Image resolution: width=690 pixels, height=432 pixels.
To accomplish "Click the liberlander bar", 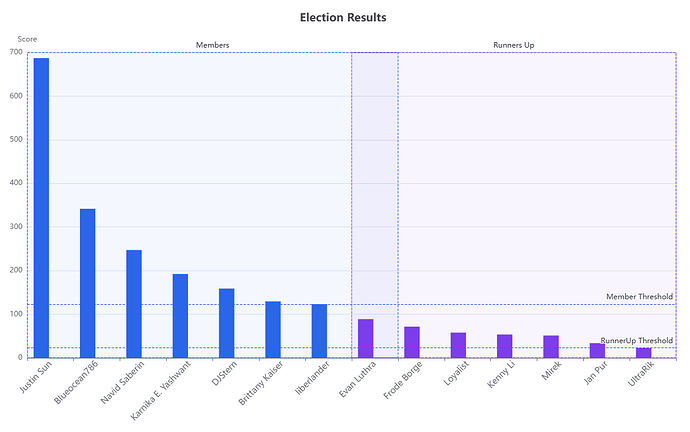I will [x=319, y=330].
